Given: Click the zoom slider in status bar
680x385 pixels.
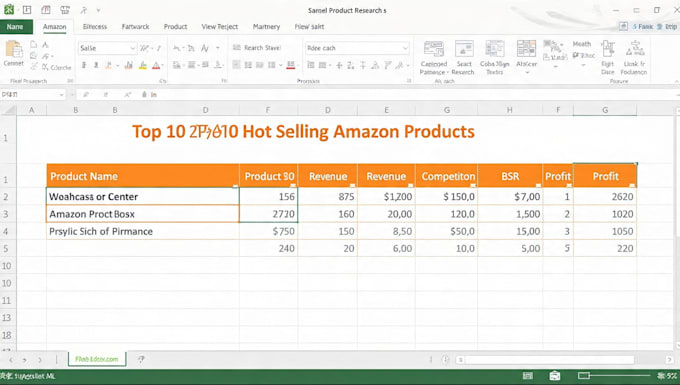Looking at the screenshot, I should (615, 375).
